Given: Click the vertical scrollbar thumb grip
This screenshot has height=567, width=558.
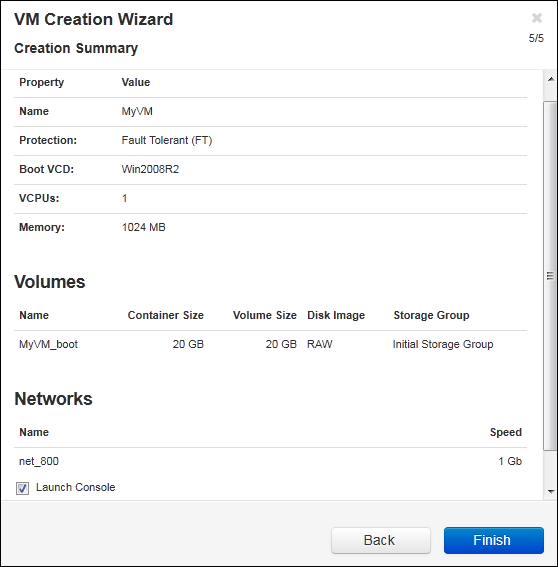Looking at the screenshot, I should 550,276.
